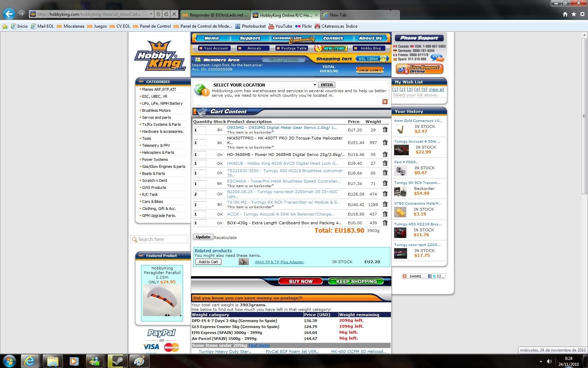The image size is (588, 368).
Task: Delete the N2200.3S.25 battery row
Action: click(385, 194)
